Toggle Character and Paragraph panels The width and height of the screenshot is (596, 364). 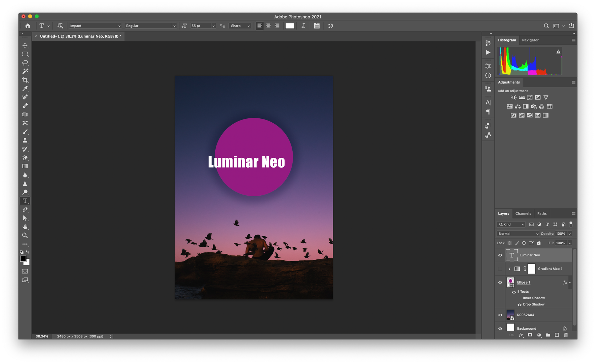(x=317, y=26)
